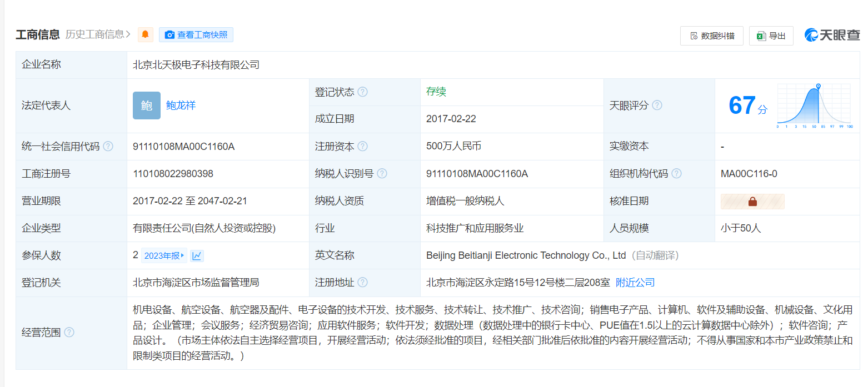Select taxpayer qualification 增值税一般纳税人

tap(465, 201)
